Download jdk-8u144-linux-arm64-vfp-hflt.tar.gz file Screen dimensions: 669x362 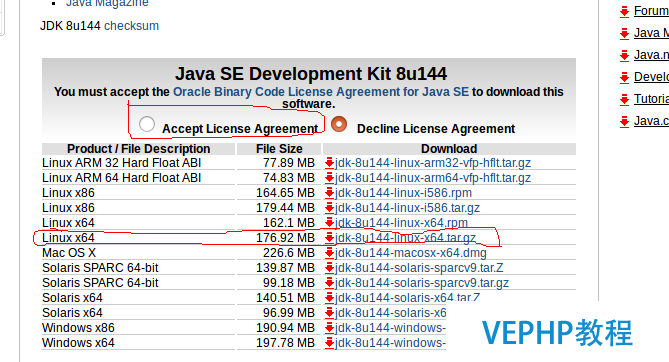tap(433, 178)
